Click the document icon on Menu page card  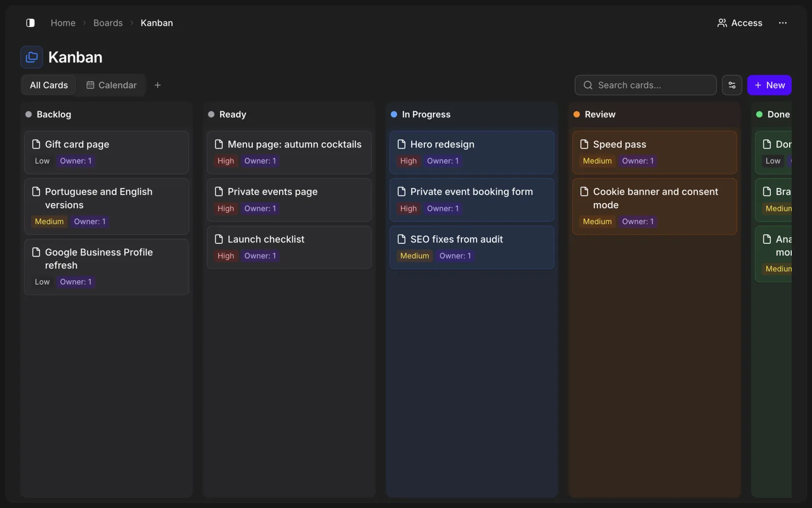219,144
